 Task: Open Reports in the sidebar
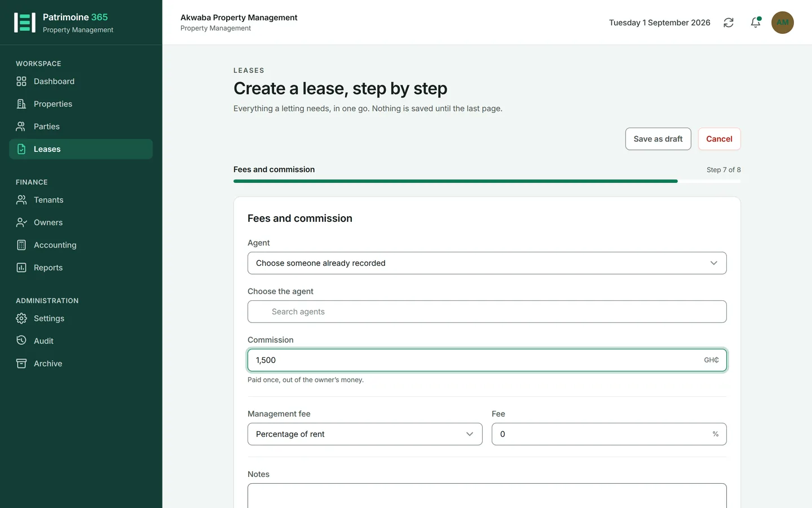click(81, 268)
